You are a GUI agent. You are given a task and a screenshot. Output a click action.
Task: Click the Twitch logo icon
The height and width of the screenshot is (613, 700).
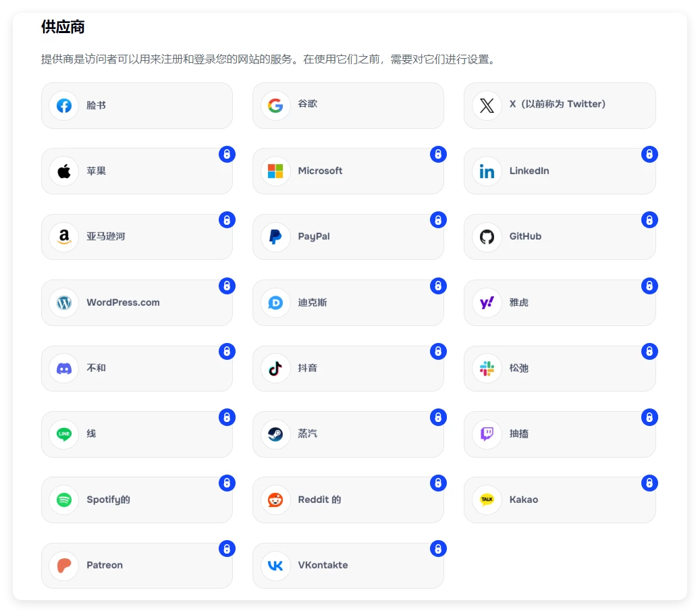(487, 434)
